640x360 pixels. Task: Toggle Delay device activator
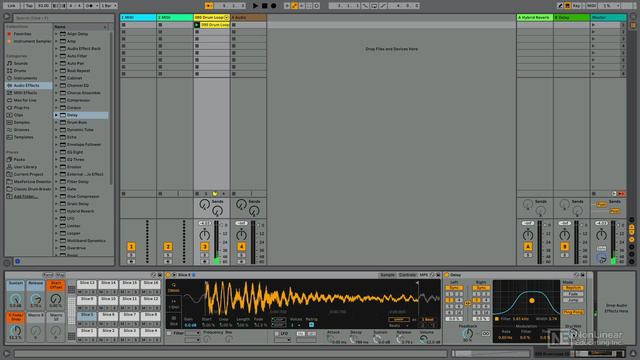tap(447, 275)
